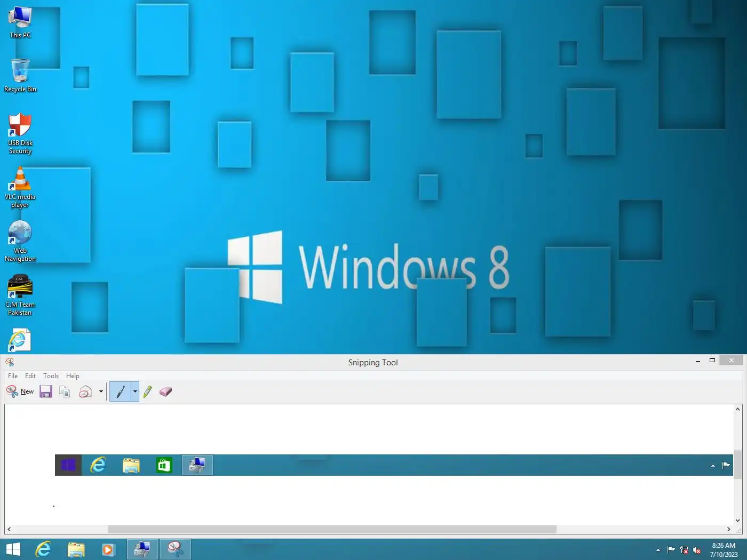747x560 pixels.
Task: Open File Explorer from the taskbar
Action: pyautogui.click(x=76, y=549)
